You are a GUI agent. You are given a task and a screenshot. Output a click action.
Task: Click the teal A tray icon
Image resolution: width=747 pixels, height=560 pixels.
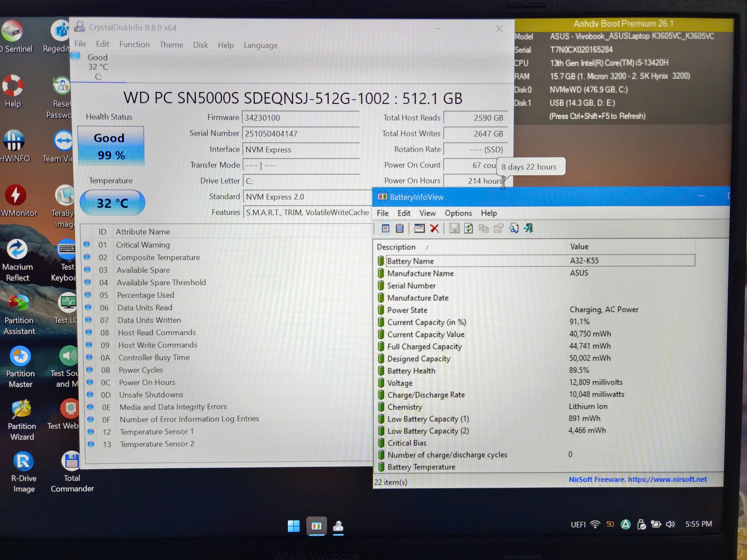pyautogui.click(x=626, y=524)
